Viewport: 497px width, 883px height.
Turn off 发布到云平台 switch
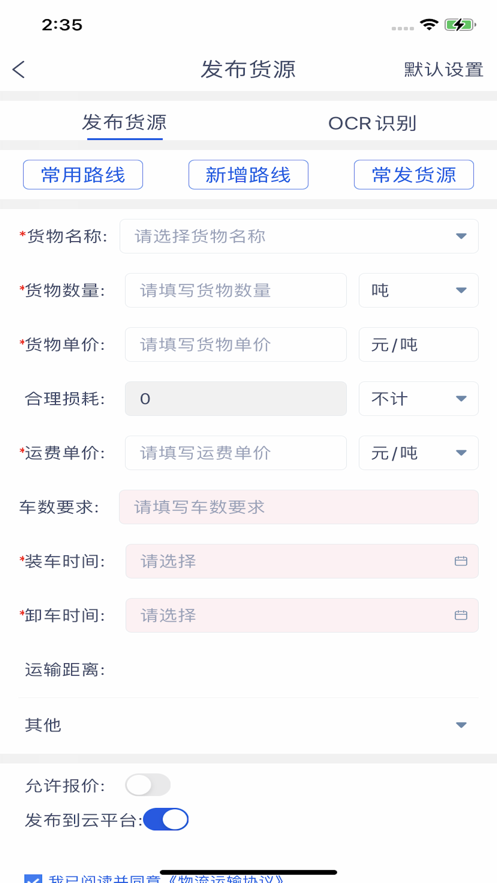pos(165,819)
